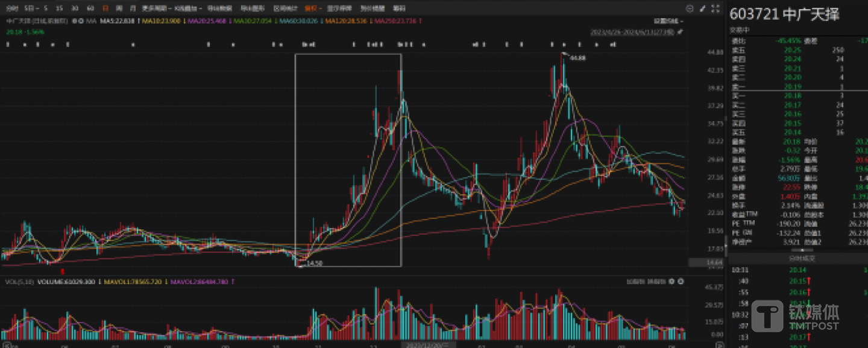868x348 pixels.
Task: Click the 显示筹牌 toolbar button
Action: [339, 8]
